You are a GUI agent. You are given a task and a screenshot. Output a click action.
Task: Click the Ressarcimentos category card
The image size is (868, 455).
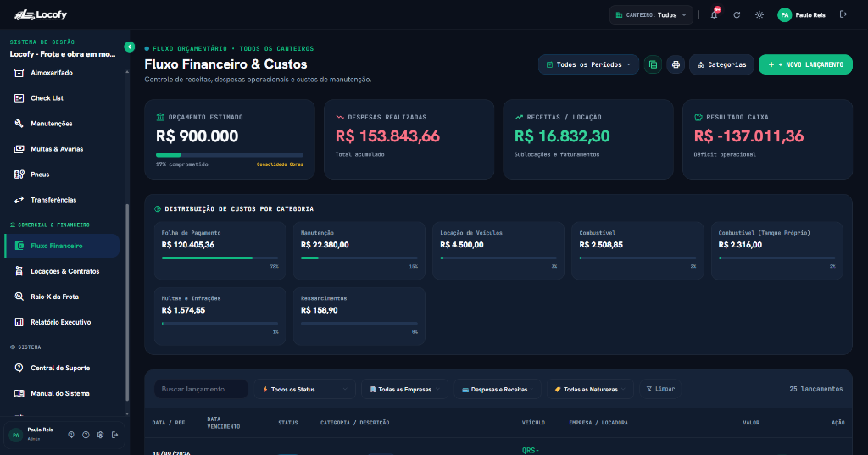[359, 316]
